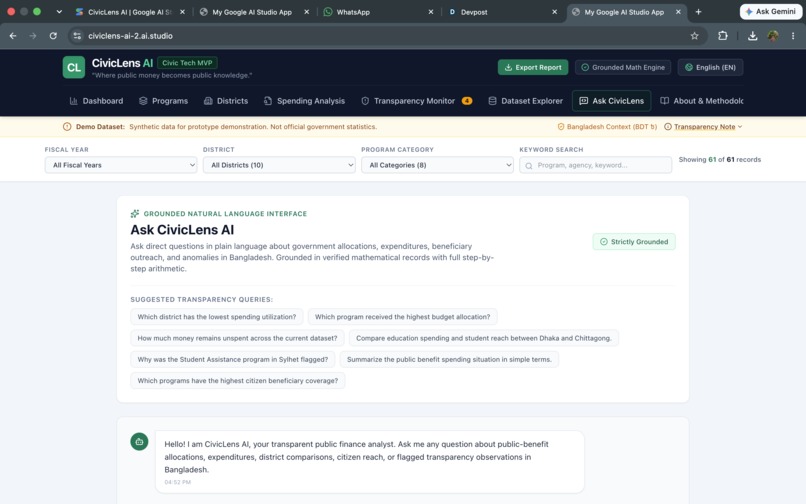
Task: Click the Strictly Grounded badge
Action: click(x=634, y=242)
